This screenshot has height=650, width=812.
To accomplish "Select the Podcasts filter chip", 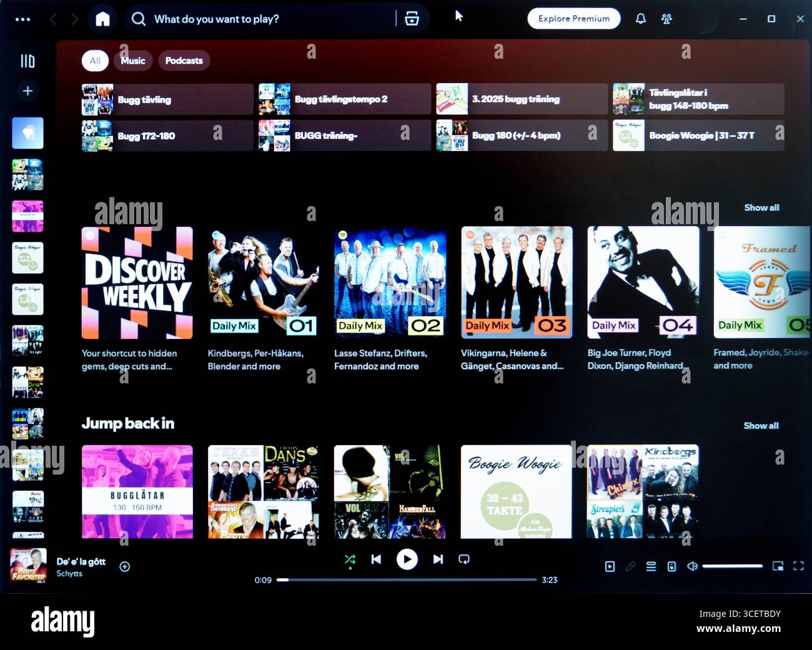I will pos(184,61).
